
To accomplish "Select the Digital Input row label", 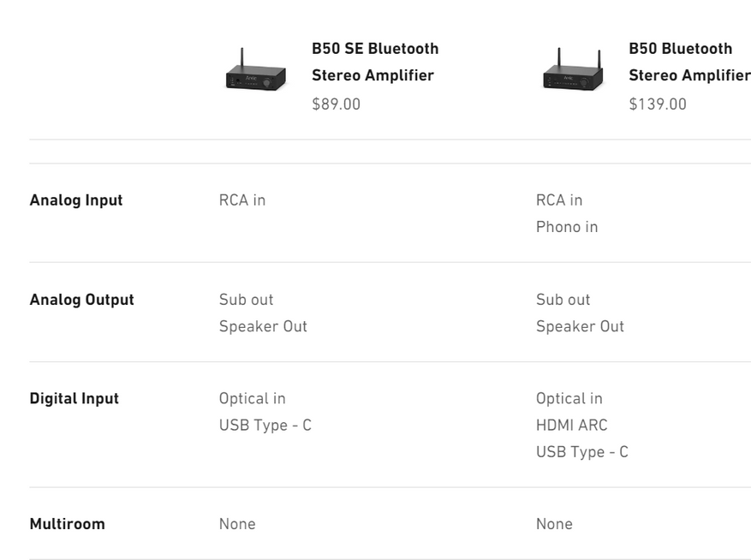I will [x=75, y=398].
